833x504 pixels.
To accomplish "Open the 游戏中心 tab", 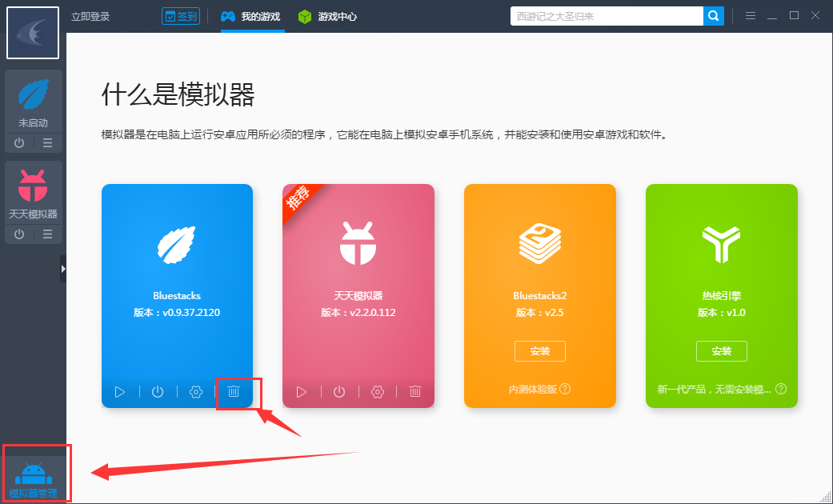I will [327, 17].
